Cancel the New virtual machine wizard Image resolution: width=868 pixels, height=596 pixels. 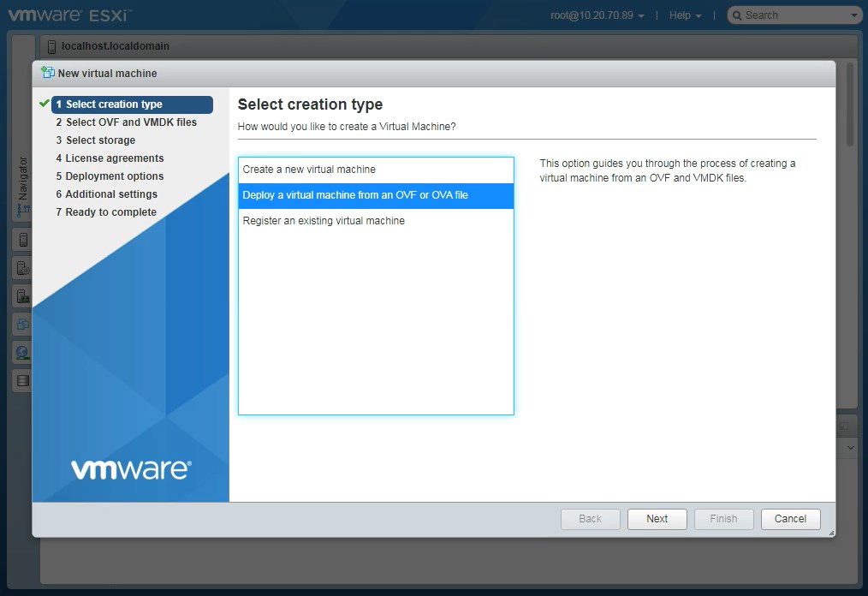[x=789, y=519]
